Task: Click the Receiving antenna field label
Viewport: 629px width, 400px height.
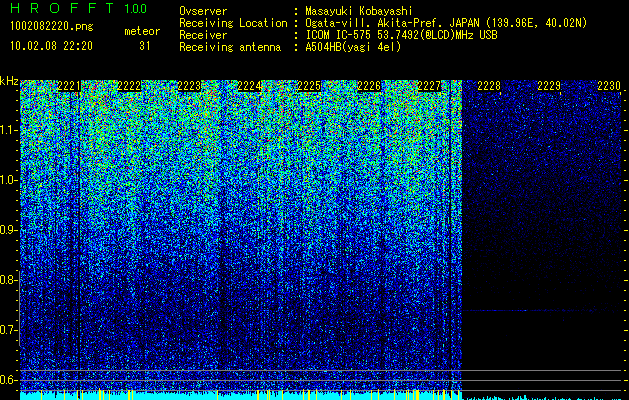Action: point(230,47)
